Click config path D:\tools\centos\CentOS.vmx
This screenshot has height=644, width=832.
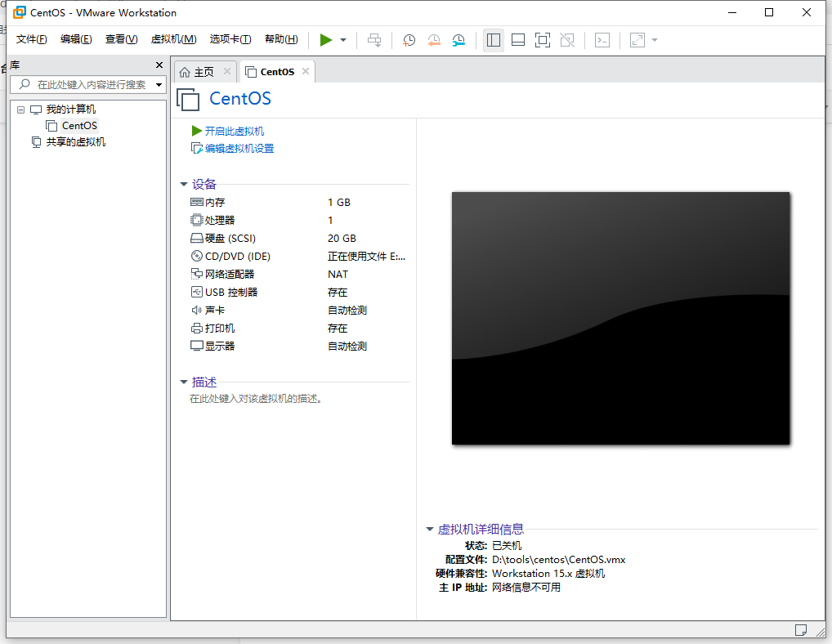(559, 560)
